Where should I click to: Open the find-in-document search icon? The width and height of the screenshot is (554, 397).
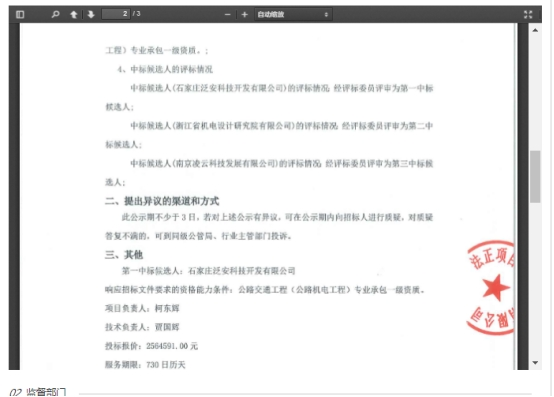[55, 14]
